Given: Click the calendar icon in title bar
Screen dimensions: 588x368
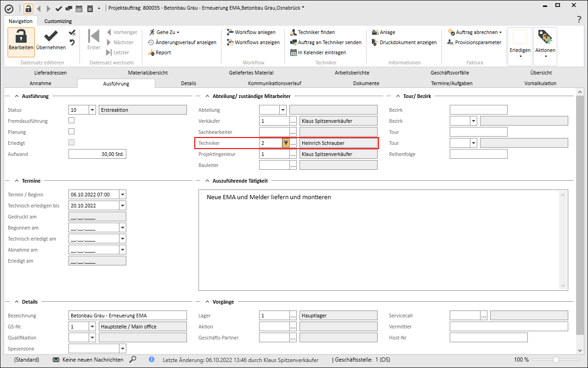Looking at the screenshot, I should pyautogui.click(x=79, y=8).
